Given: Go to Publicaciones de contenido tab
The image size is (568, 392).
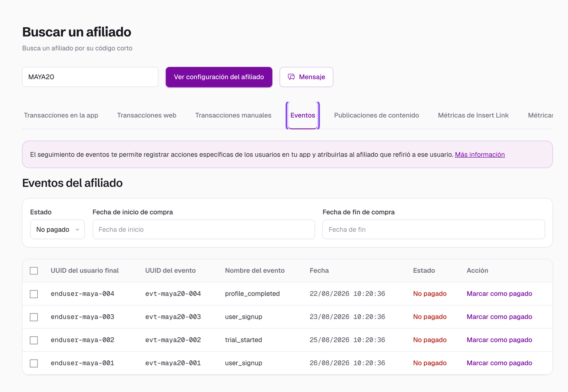Looking at the screenshot, I should [376, 115].
